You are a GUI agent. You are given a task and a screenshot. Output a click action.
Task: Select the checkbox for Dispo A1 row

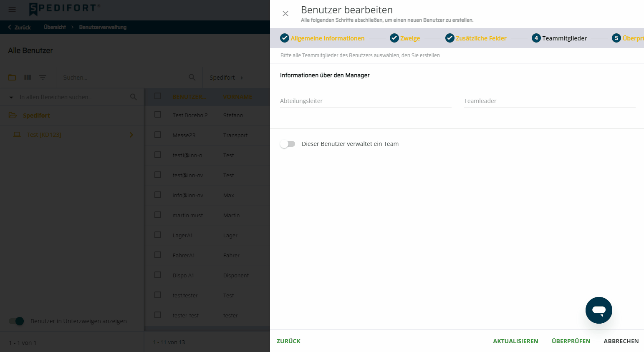[x=158, y=275]
